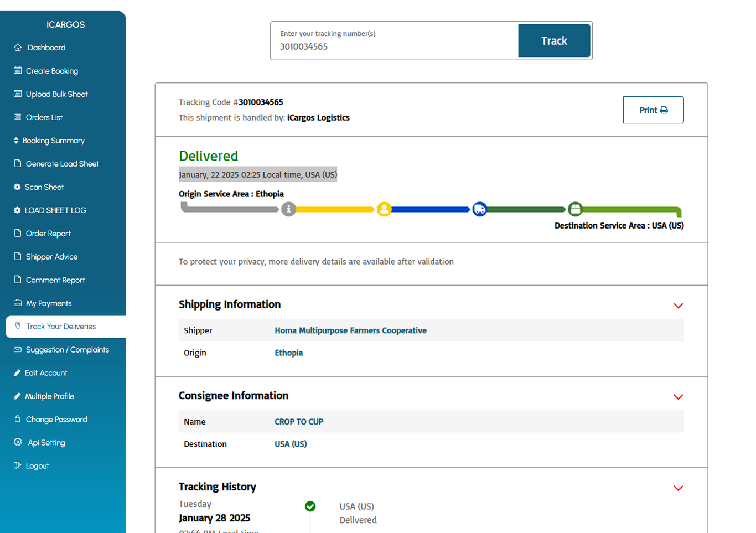Viewport: 756px width, 533px height.
Task: Click the Dashboard home icon
Action: [18, 48]
